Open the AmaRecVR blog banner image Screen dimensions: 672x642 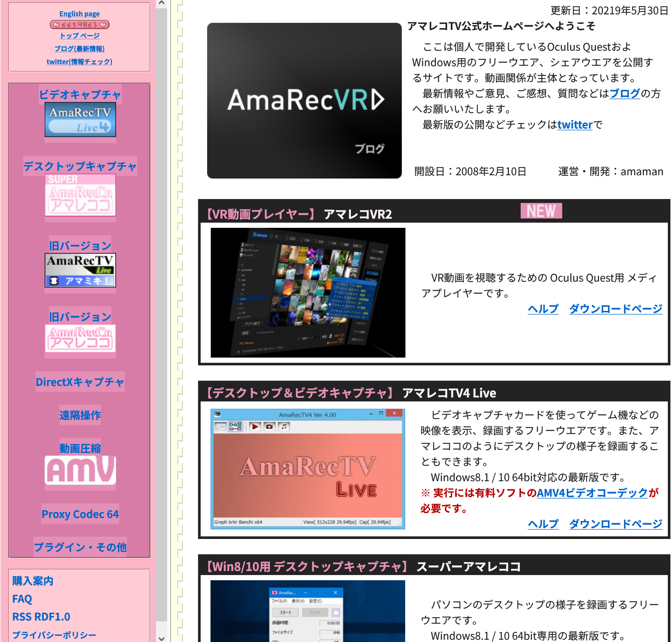(x=304, y=101)
